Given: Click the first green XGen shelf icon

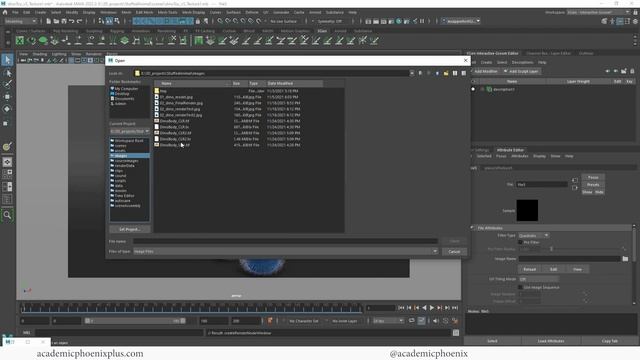Looking at the screenshot, I should 20,40.
